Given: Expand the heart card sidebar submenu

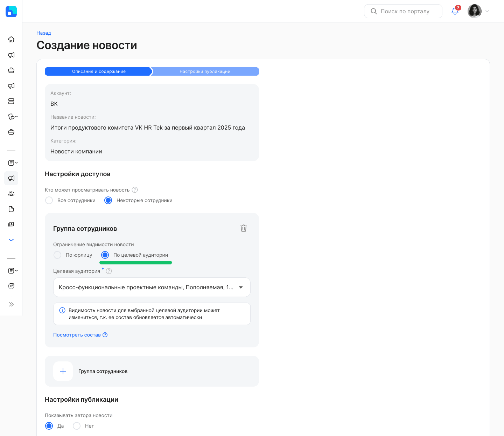Looking at the screenshot, I should click(x=13, y=117).
